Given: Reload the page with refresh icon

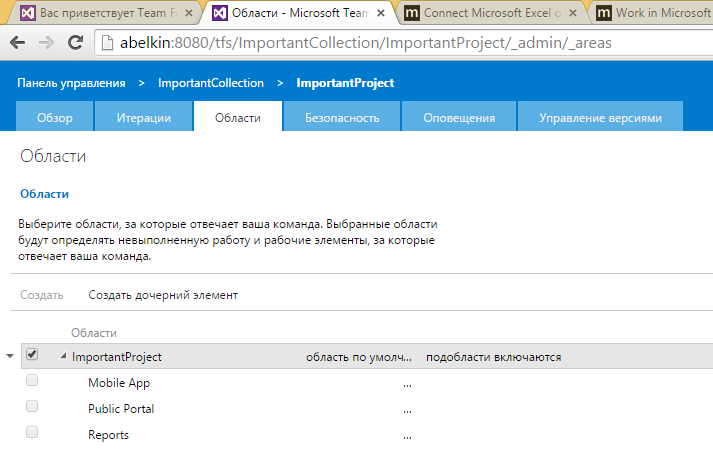Looking at the screenshot, I should click(75, 43).
